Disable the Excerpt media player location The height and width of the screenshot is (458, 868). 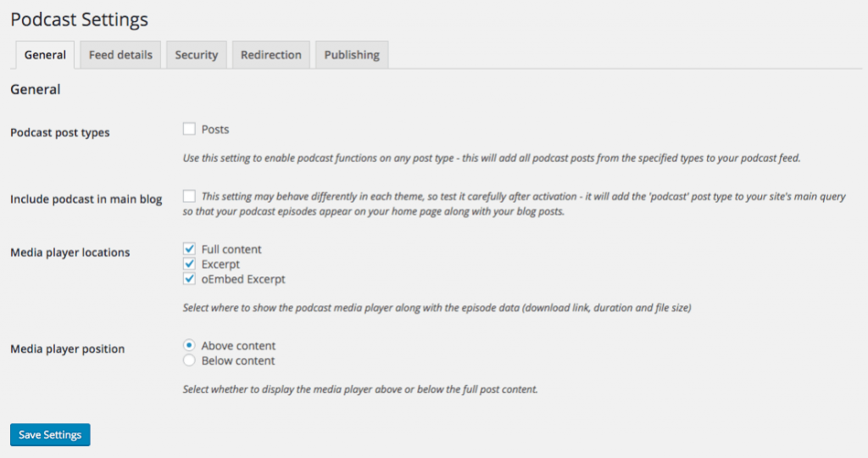point(190,265)
